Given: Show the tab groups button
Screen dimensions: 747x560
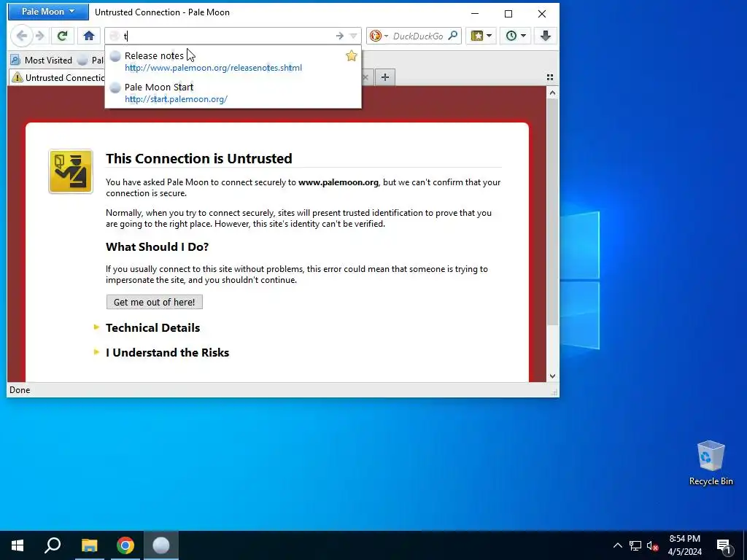Looking at the screenshot, I should 550,77.
